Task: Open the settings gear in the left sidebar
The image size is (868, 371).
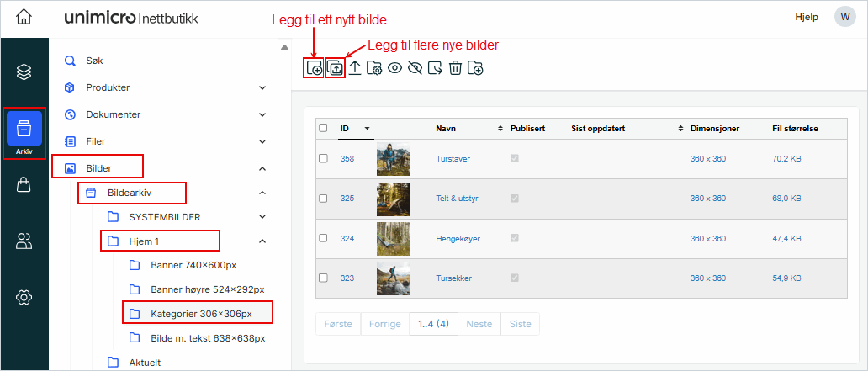Action: [x=24, y=297]
